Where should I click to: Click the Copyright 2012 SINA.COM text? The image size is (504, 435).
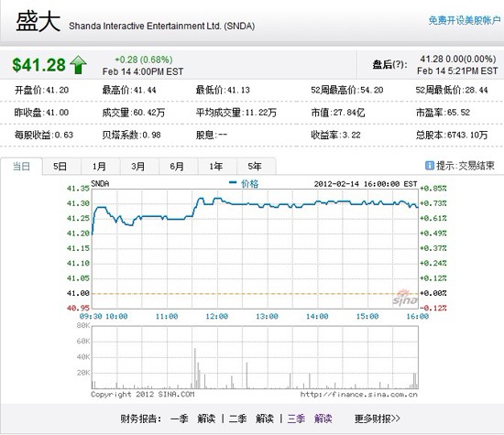pos(143,395)
